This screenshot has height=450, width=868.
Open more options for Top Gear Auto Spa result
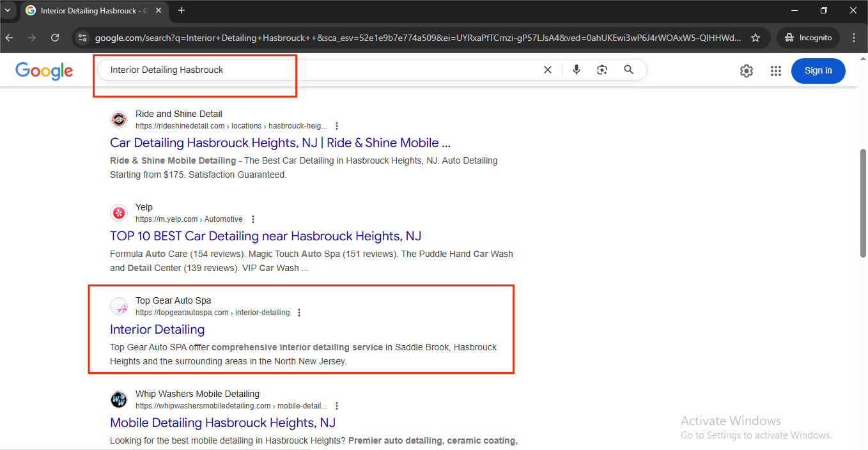click(x=299, y=313)
